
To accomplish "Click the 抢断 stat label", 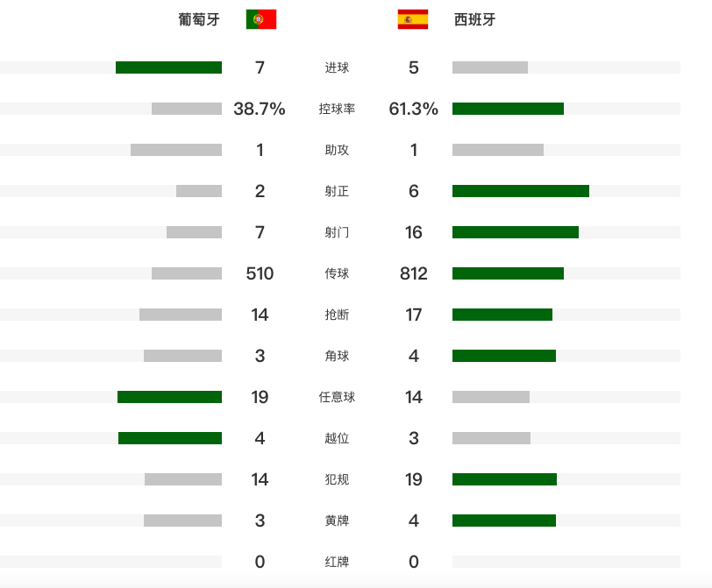I will 337,315.
